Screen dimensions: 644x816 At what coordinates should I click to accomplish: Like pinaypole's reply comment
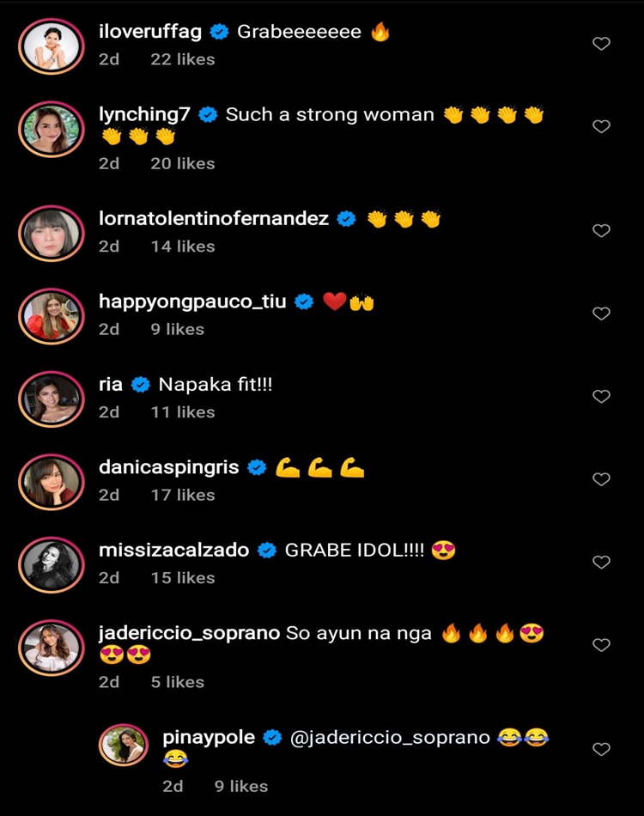coord(602,749)
